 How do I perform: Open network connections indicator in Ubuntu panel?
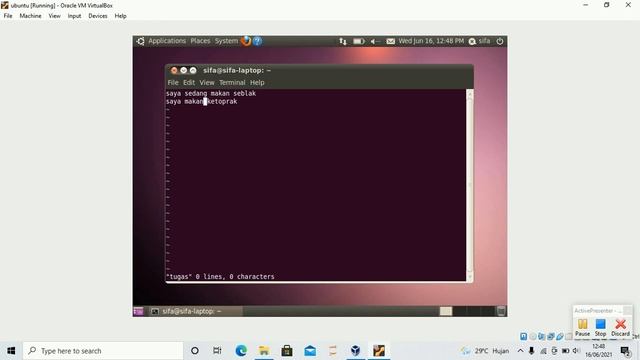[343, 41]
